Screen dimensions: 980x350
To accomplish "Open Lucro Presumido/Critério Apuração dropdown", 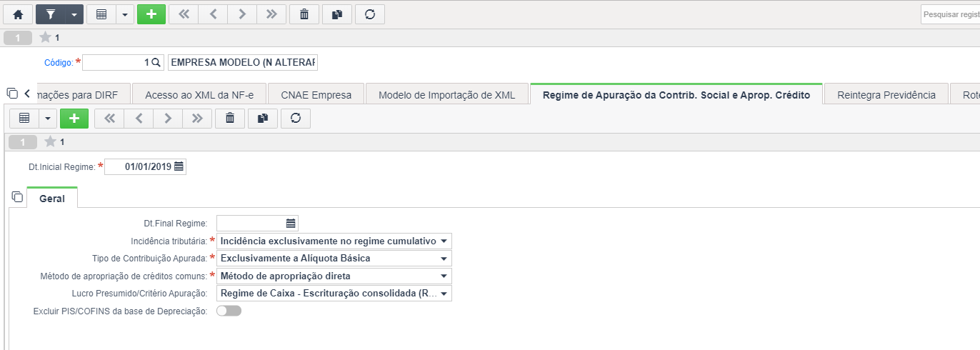I will (x=334, y=293).
